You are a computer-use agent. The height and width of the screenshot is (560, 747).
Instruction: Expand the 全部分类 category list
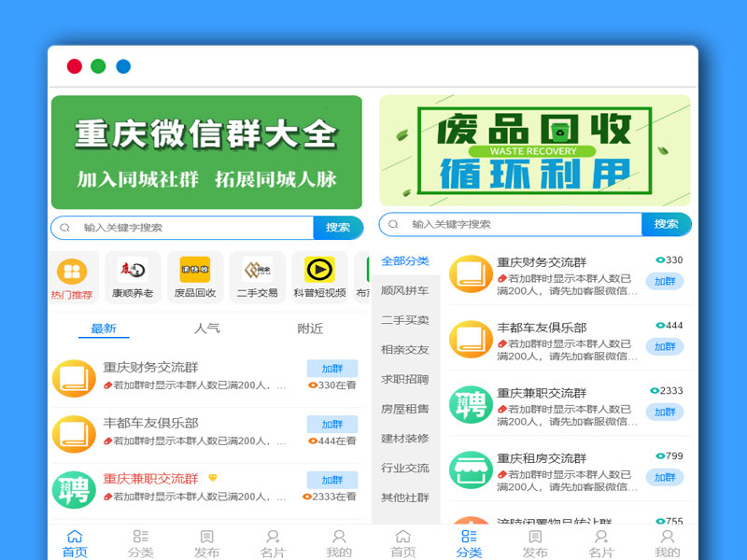[406, 261]
